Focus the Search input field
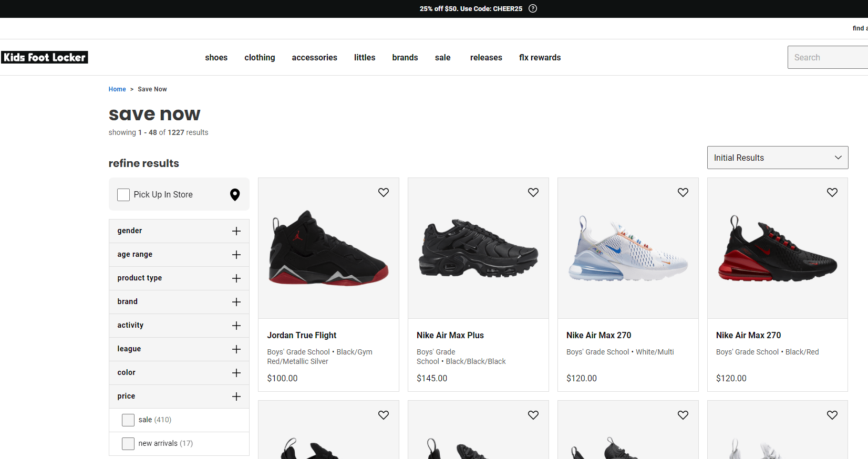Screen dimensions: 868x459 pos(828,57)
